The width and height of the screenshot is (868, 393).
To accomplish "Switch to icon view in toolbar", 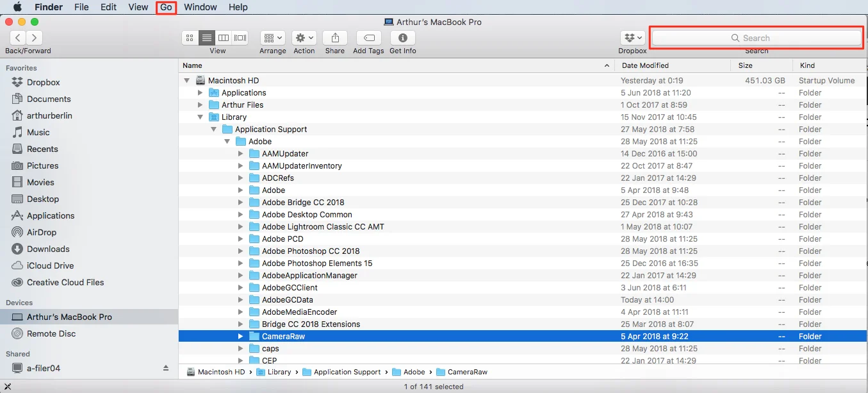I will 190,38.
